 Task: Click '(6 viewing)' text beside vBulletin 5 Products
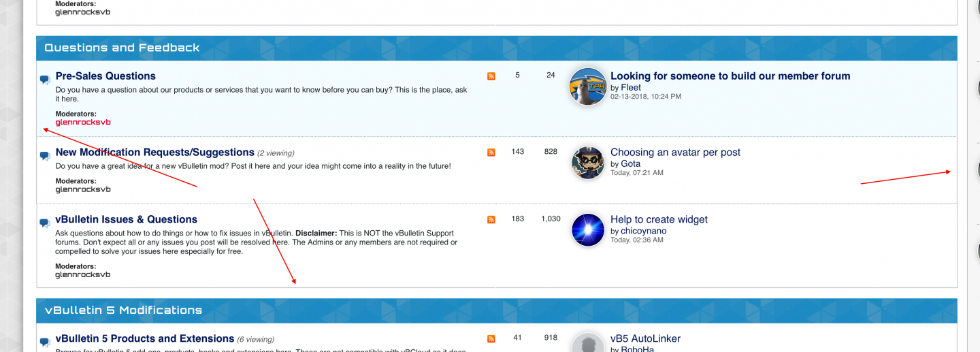256,339
